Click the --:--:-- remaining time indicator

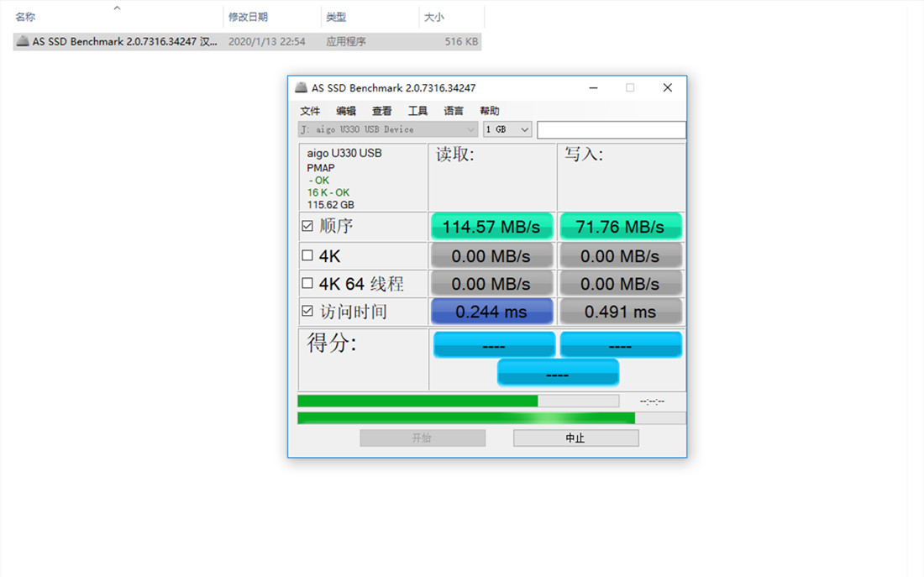(652, 401)
